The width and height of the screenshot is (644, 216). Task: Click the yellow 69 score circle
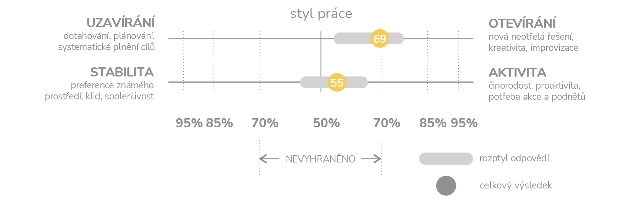[380, 39]
